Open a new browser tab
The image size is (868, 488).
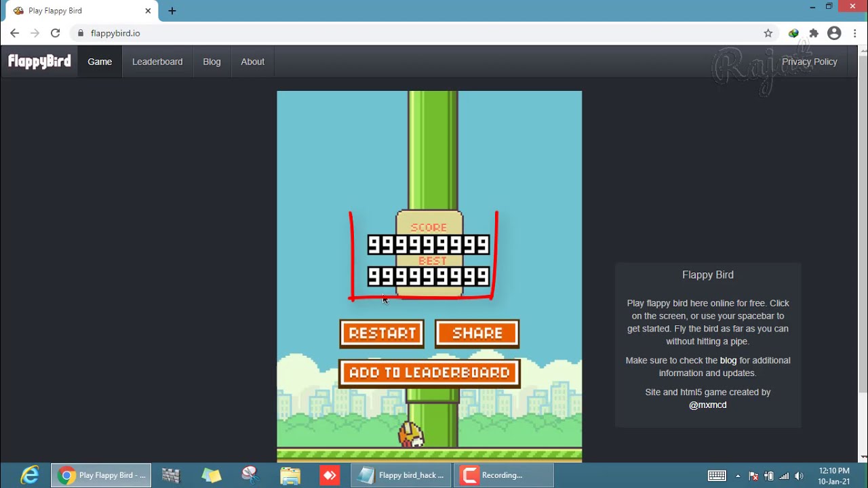(172, 11)
